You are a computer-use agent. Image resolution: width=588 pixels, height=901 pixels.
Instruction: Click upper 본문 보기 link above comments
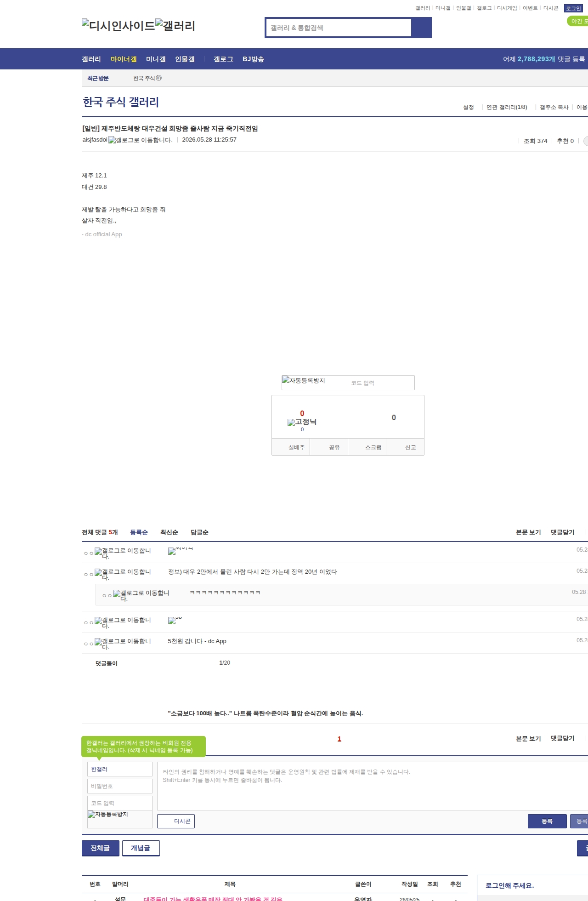coord(528,532)
